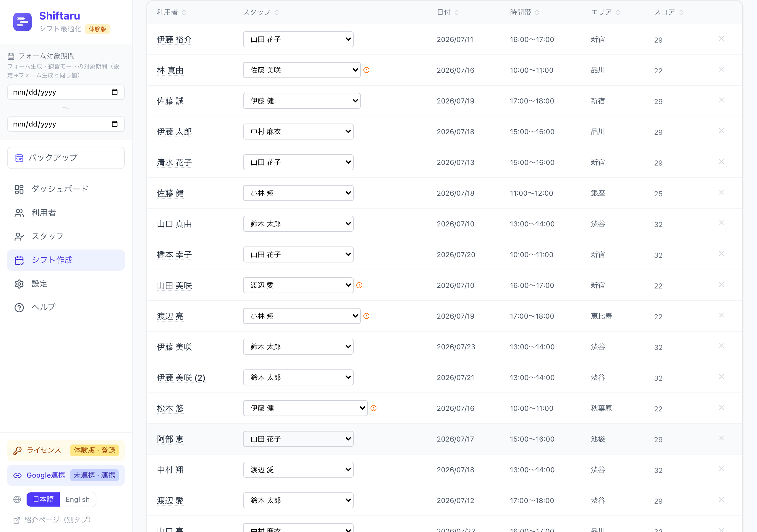This screenshot has height=532, width=757.
Task: Select 日本語 language option
Action: (43, 499)
